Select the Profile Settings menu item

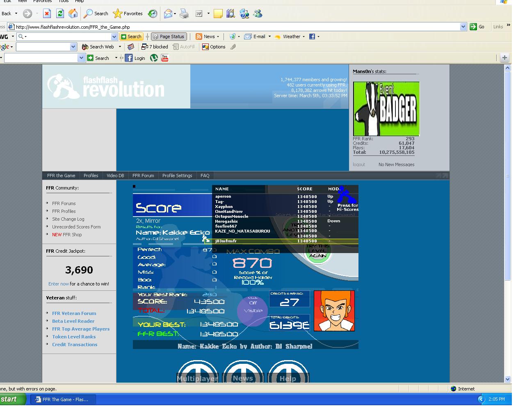(x=177, y=176)
